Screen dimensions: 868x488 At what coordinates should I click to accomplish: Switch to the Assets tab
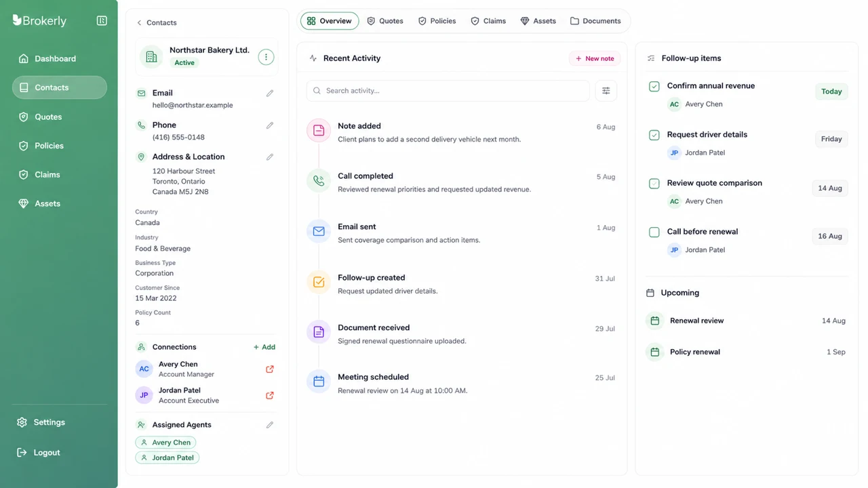coord(538,21)
